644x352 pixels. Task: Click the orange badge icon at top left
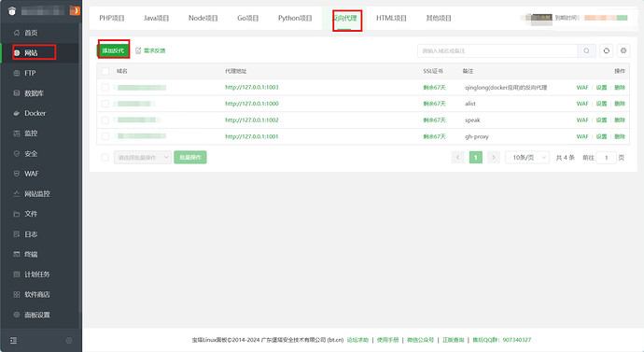pyautogui.click(x=75, y=10)
